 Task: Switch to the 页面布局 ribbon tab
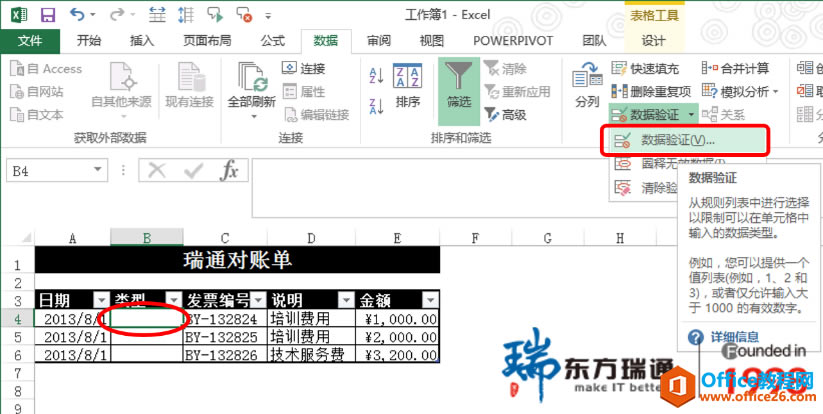207,41
